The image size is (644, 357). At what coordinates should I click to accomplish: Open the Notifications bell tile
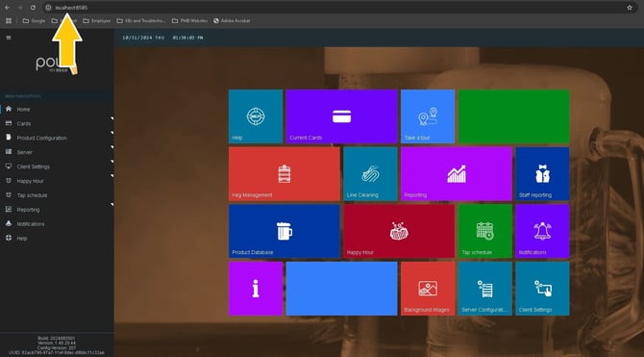pyautogui.click(x=542, y=231)
